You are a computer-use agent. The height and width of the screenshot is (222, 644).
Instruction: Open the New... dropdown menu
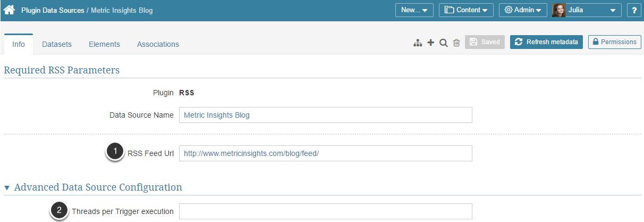coord(414,10)
